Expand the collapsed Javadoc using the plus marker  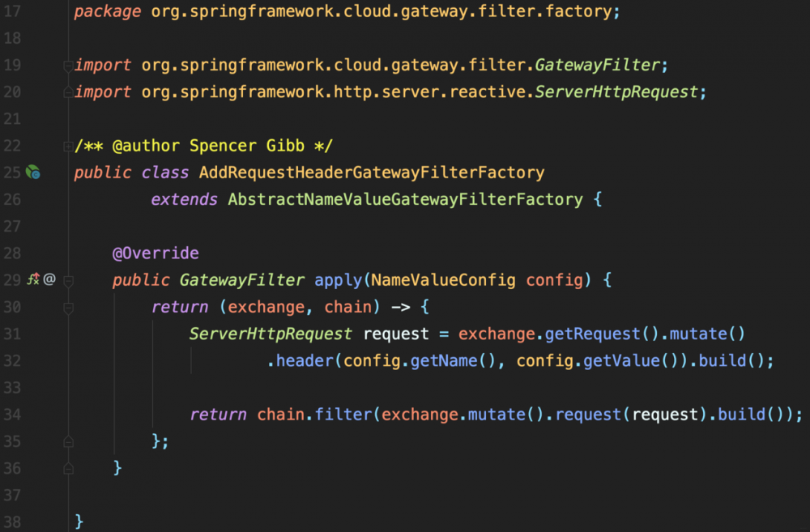[69, 145]
